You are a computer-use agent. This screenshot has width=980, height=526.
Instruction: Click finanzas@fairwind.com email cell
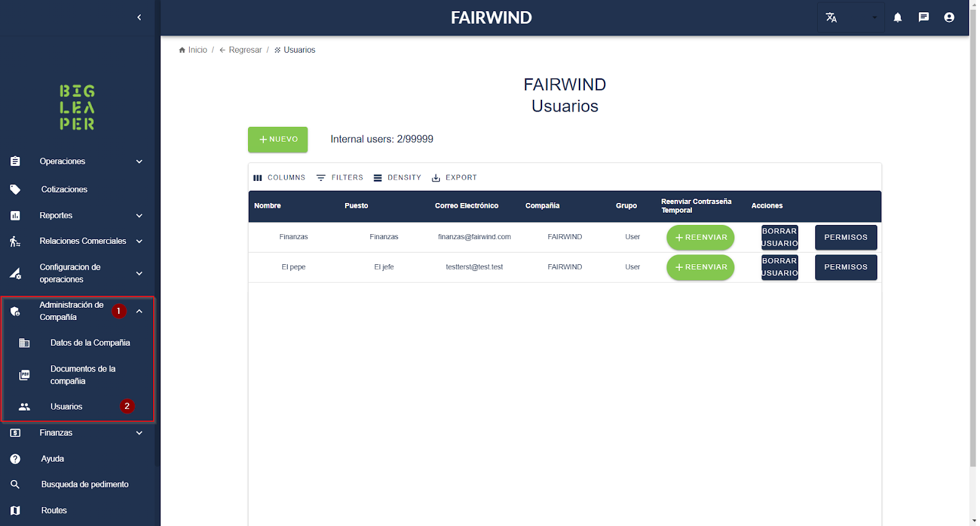(x=475, y=237)
